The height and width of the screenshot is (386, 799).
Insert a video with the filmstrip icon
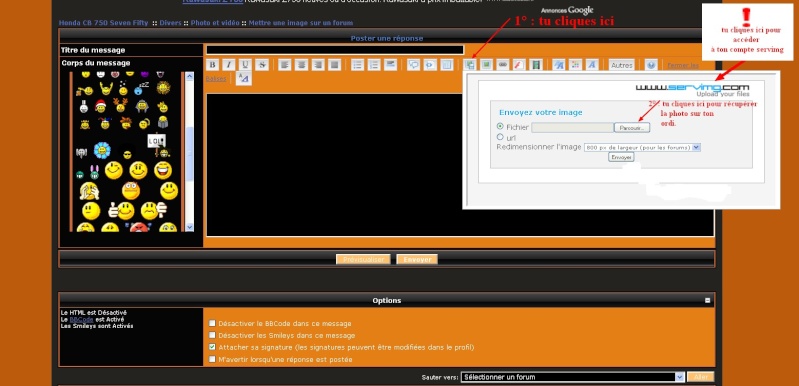535,65
